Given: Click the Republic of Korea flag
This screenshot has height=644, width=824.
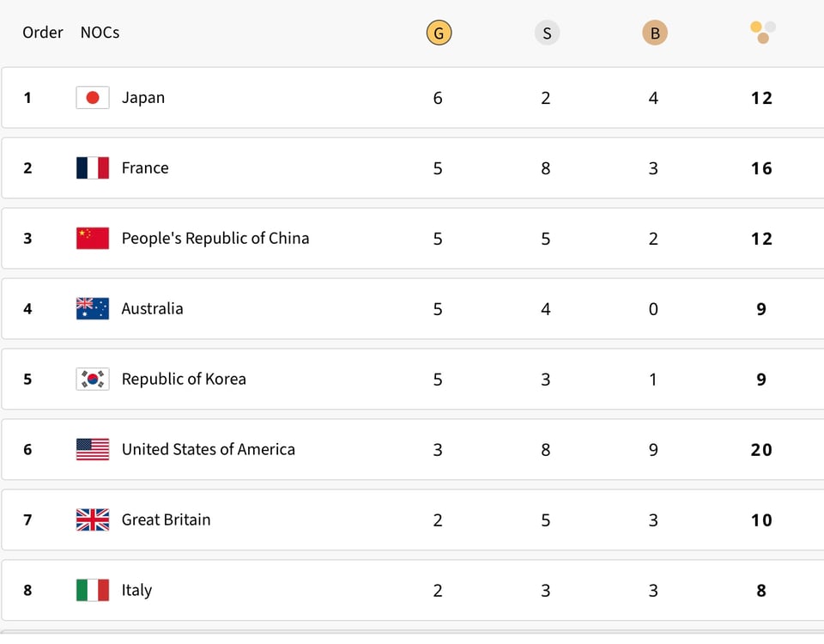Looking at the screenshot, I should pos(93,380).
